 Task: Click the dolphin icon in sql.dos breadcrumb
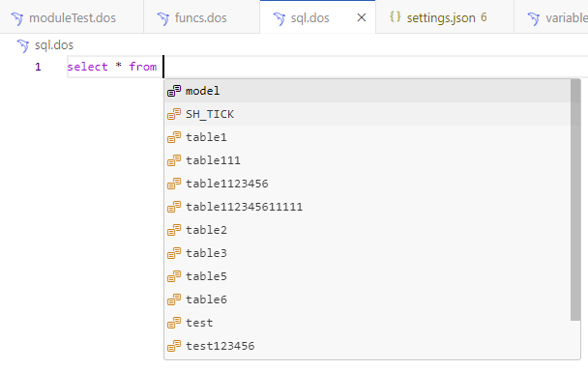pos(23,45)
